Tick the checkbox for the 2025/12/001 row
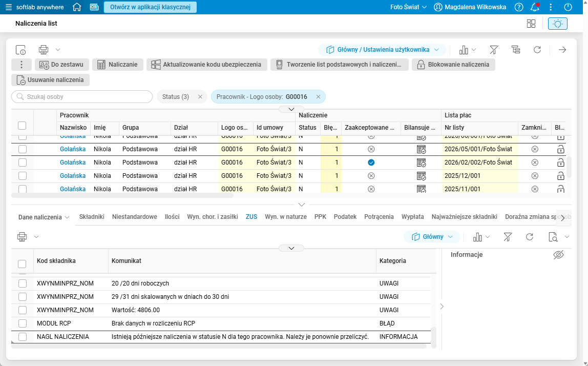 [x=23, y=176]
